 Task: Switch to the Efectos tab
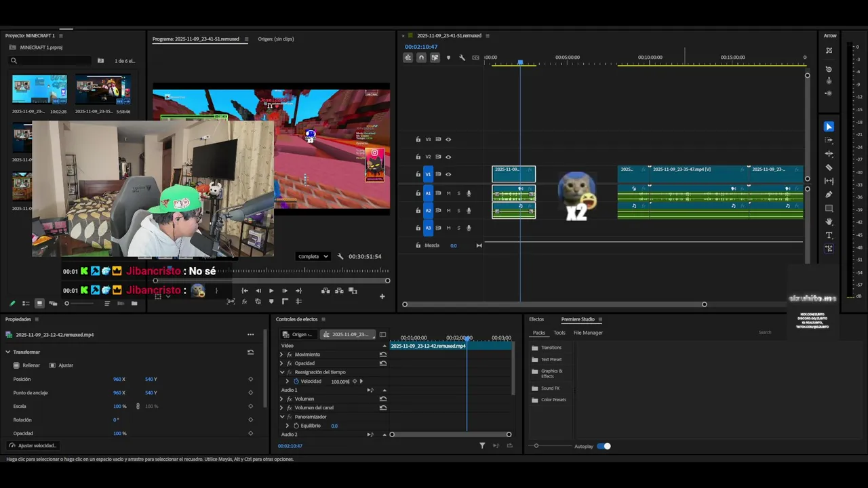(536, 319)
